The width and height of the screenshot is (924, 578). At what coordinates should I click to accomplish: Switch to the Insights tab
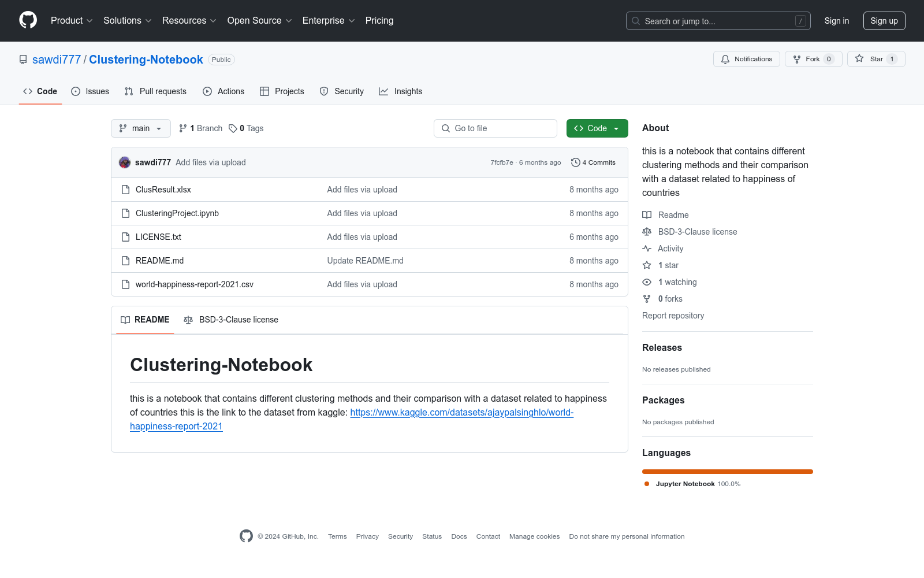click(401, 91)
